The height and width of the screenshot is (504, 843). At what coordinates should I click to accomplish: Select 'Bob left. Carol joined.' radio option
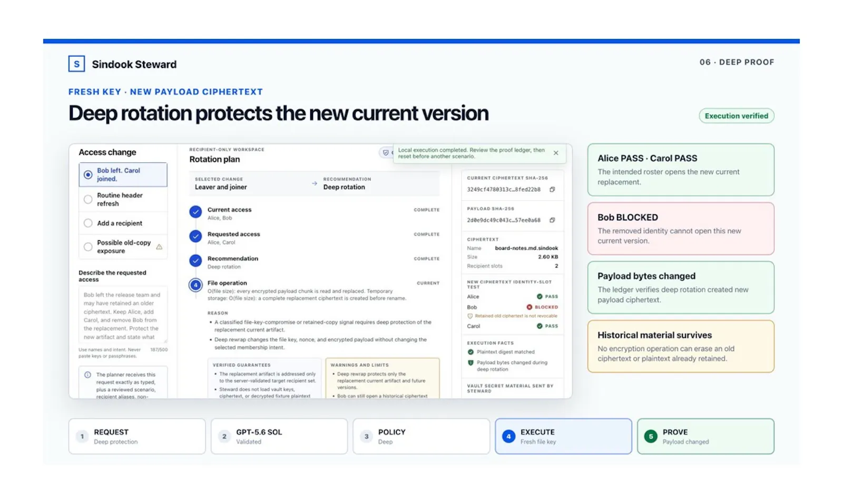[88, 175]
